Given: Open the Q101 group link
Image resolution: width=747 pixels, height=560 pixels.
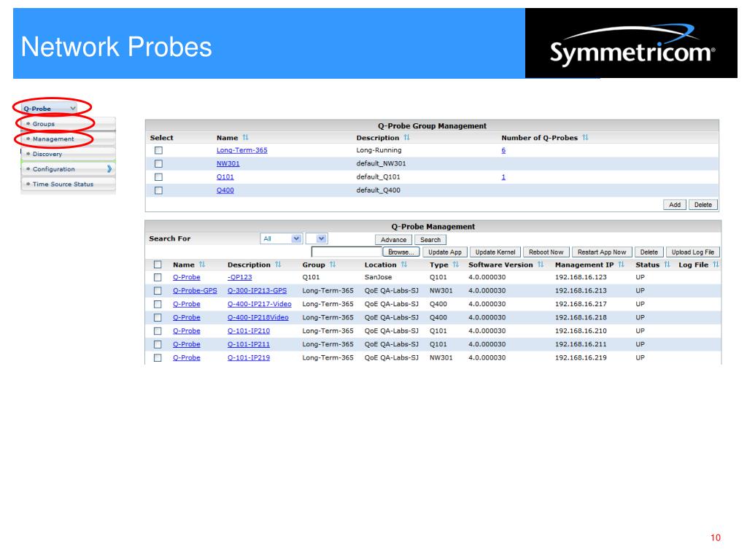Looking at the screenshot, I should [x=225, y=177].
